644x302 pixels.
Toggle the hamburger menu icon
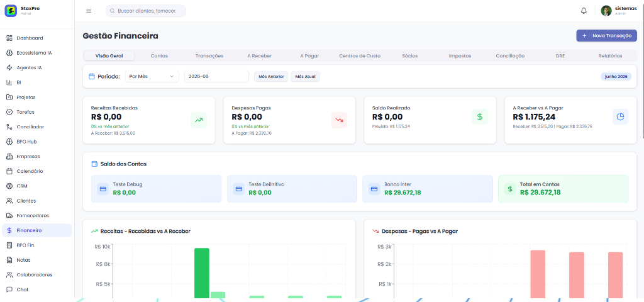pos(89,11)
